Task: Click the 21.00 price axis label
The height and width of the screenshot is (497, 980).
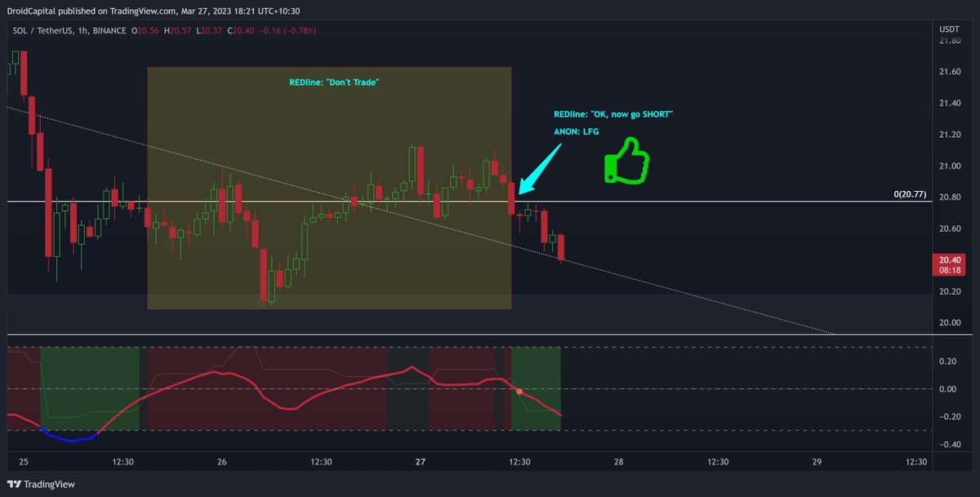Action: coord(949,166)
